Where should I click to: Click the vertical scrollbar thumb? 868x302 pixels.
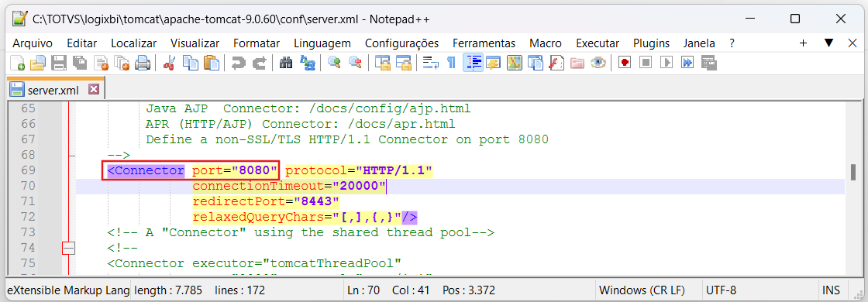[853, 172]
